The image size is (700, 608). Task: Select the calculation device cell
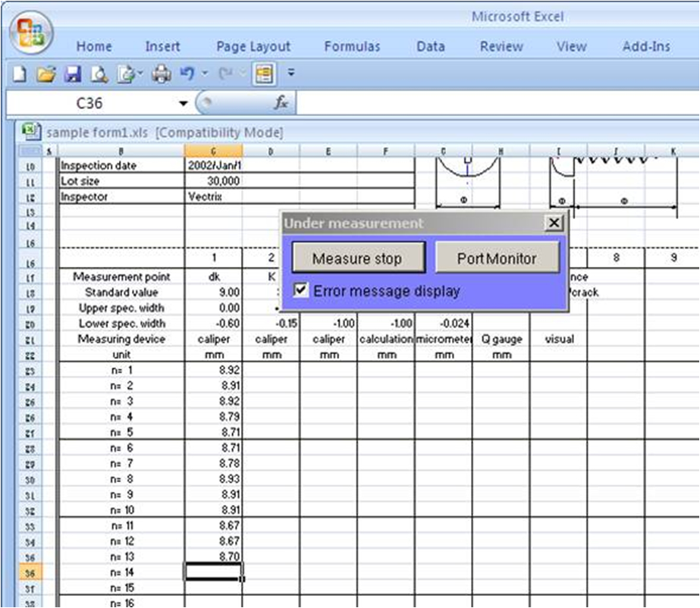386,340
